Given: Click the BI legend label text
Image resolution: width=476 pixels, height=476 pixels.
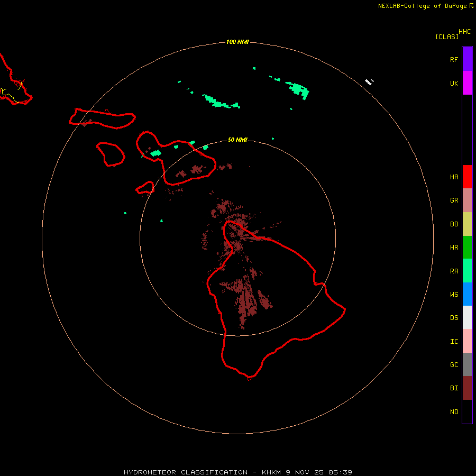Looking at the screenshot, I should (454, 388).
